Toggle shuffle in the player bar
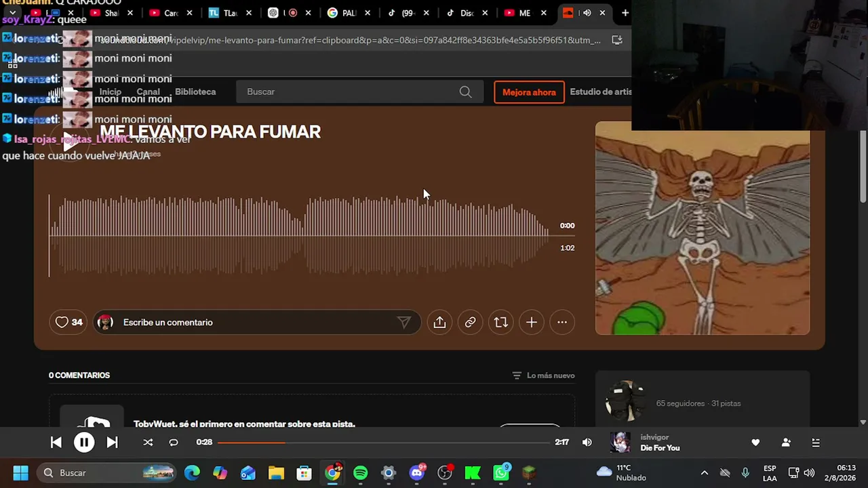Image resolution: width=868 pixels, height=488 pixels. point(148,443)
